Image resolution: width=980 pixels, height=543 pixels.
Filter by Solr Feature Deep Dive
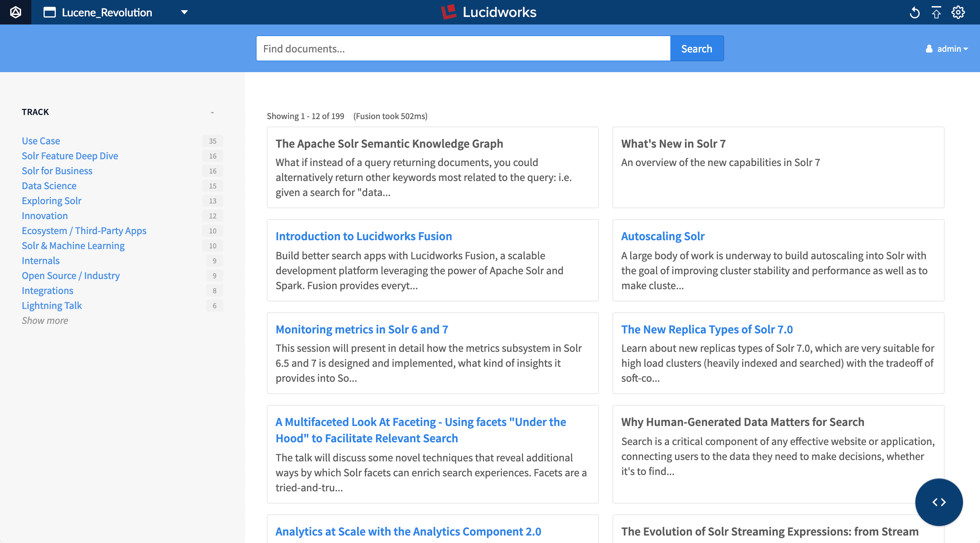coord(70,156)
